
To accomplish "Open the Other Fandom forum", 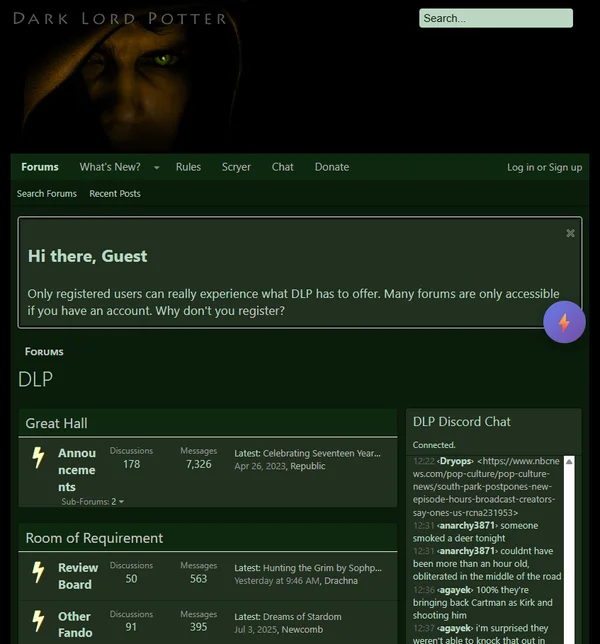I will point(75,624).
